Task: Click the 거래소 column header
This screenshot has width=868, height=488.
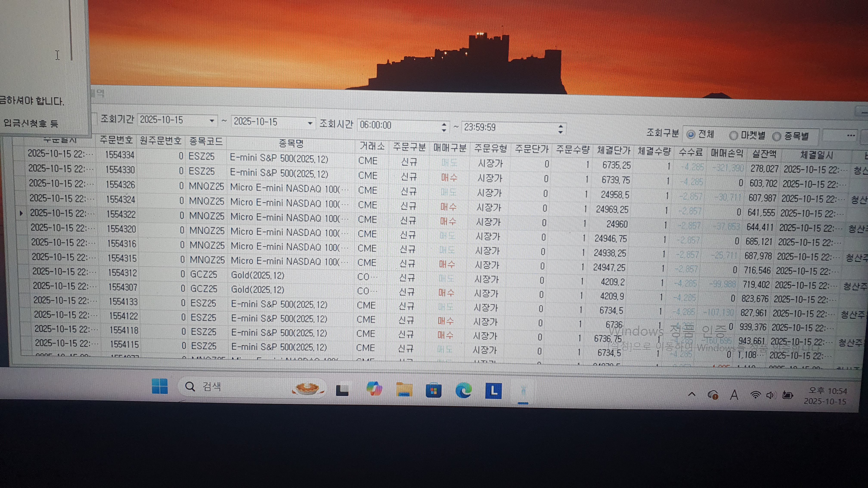Action: pyautogui.click(x=372, y=146)
